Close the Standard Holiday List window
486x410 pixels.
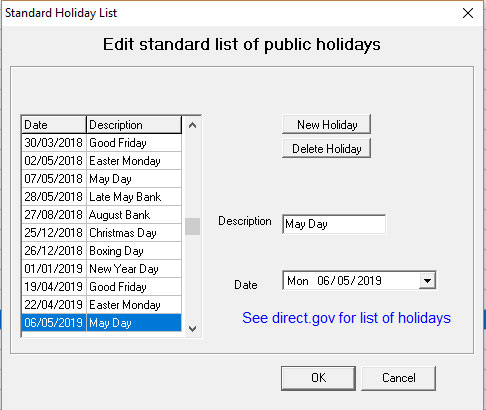[x=468, y=13]
